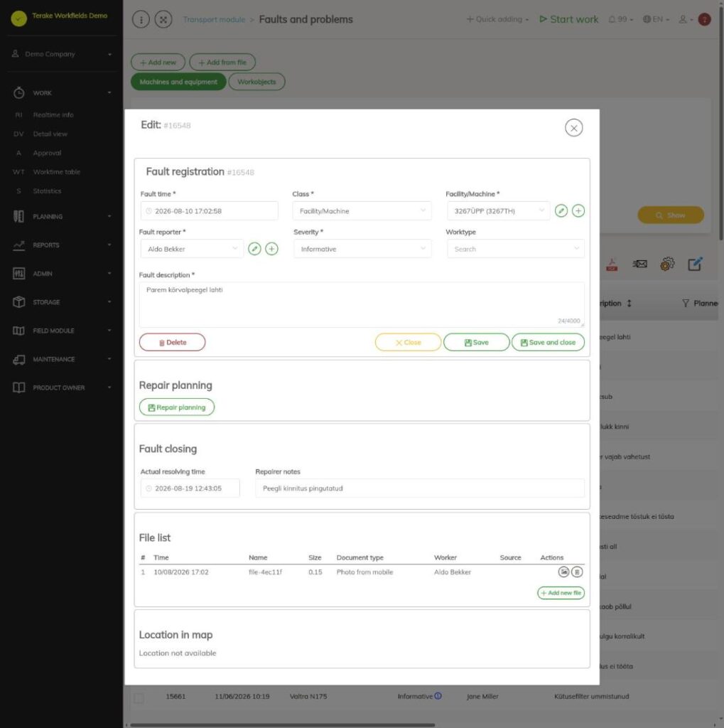Click the Fault time field

210,210
